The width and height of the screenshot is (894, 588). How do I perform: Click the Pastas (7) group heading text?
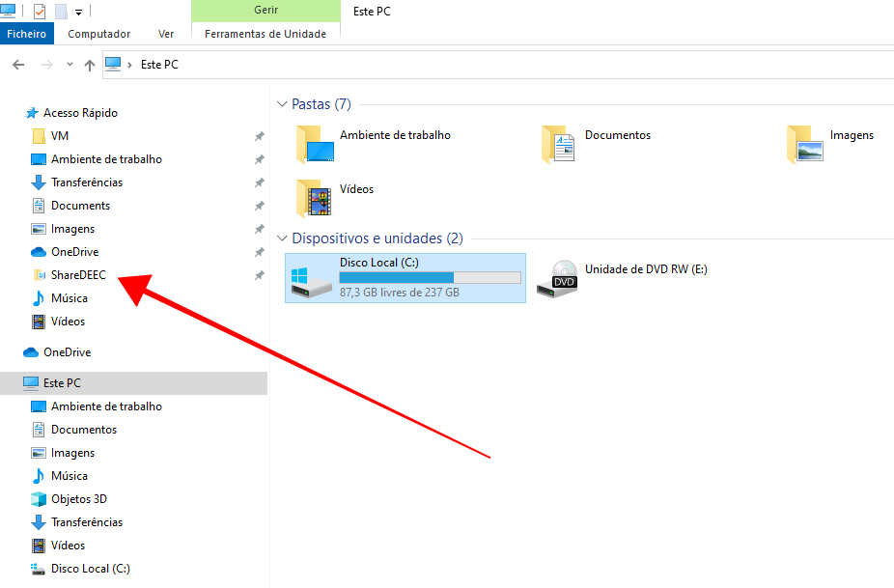tap(321, 104)
